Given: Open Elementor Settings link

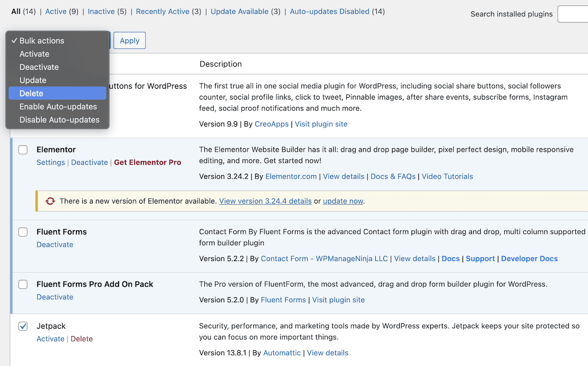Looking at the screenshot, I should pos(50,162).
